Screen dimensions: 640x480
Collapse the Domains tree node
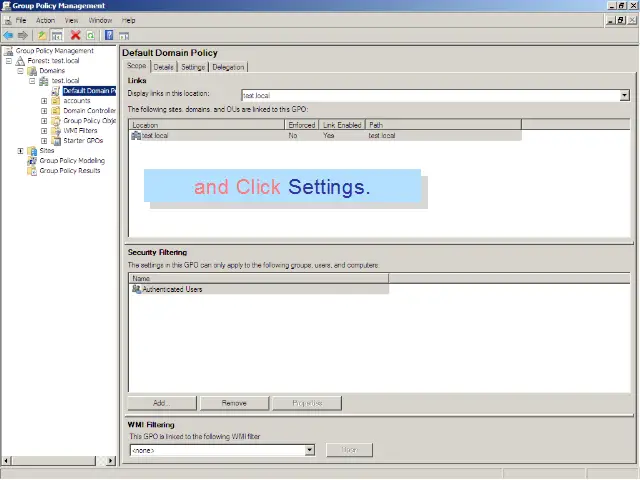pos(20,71)
